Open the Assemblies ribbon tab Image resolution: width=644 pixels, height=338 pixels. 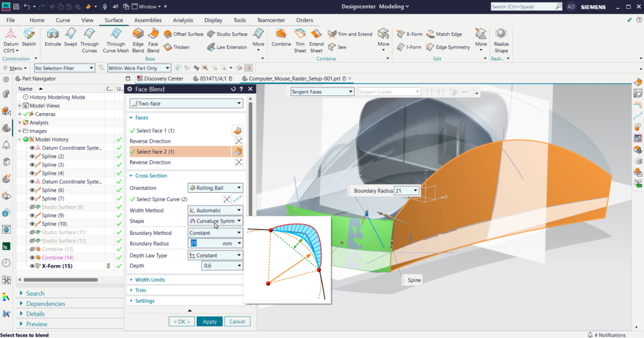coord(148,20)
